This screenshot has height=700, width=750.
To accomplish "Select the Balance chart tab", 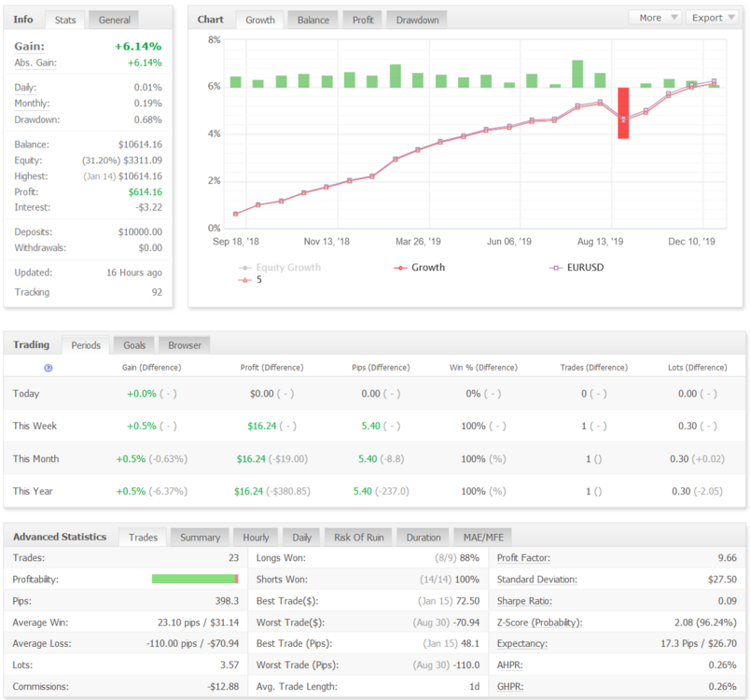I will pos(313,21).
